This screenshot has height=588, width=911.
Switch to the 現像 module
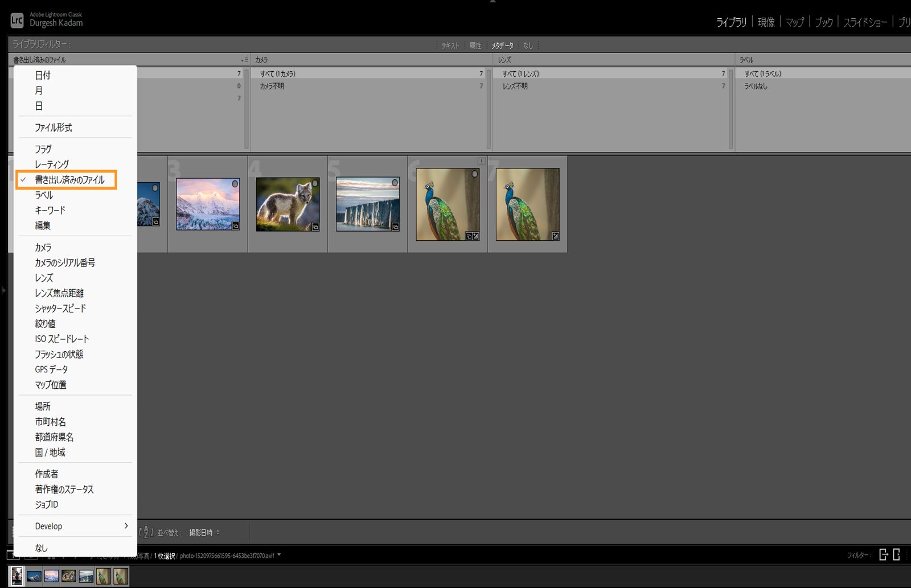click(766, 22)
